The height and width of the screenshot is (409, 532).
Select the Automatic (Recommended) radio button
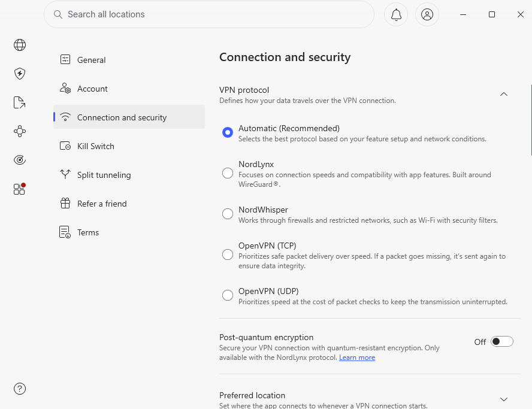228,132
